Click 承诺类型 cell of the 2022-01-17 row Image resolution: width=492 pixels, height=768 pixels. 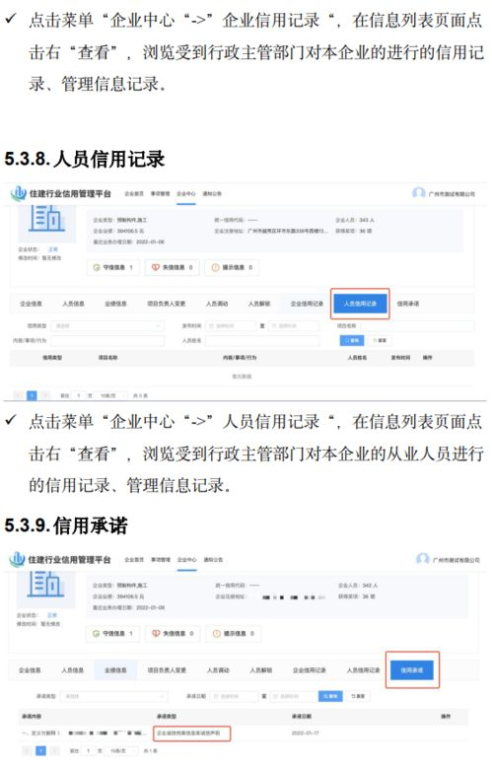(192, 733)
